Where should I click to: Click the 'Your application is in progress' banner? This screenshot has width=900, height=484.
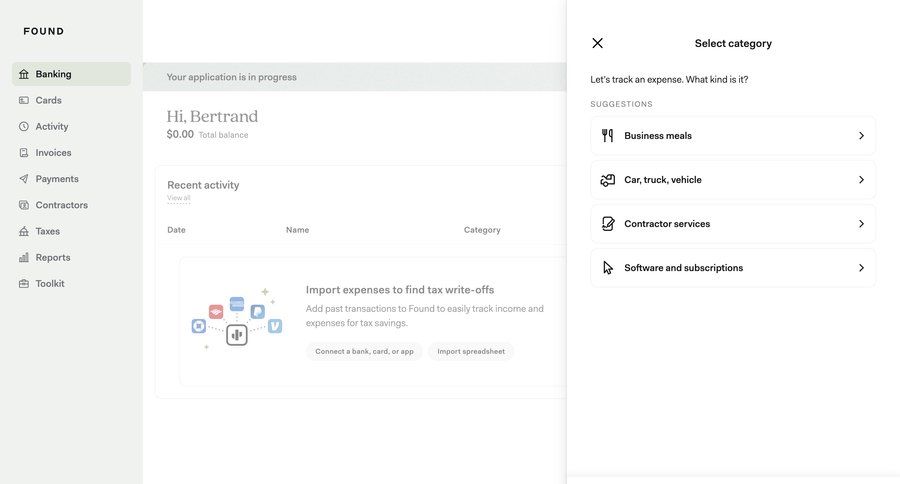click(354, 77)
